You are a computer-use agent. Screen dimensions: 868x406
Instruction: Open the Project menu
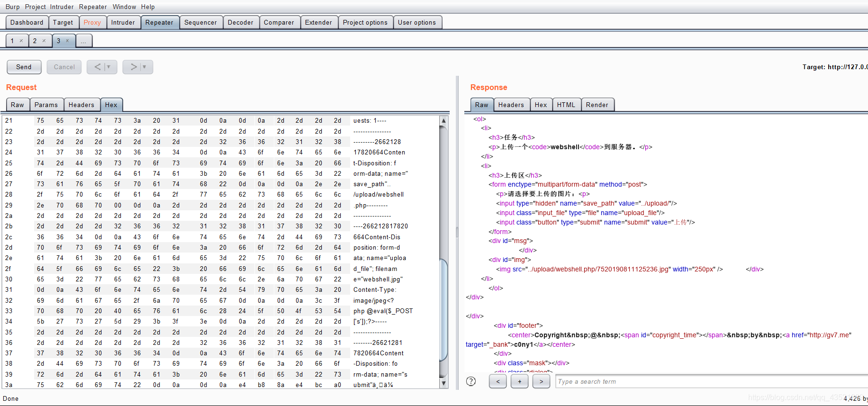[36, 7]
